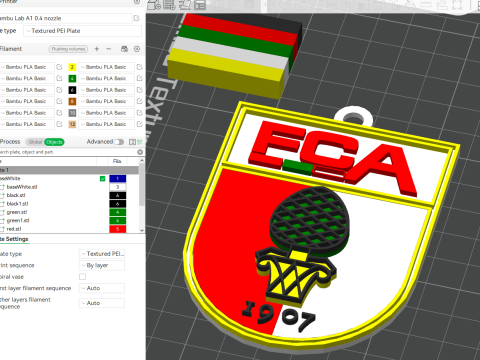Click the green process settings list icon

(140, 142)
